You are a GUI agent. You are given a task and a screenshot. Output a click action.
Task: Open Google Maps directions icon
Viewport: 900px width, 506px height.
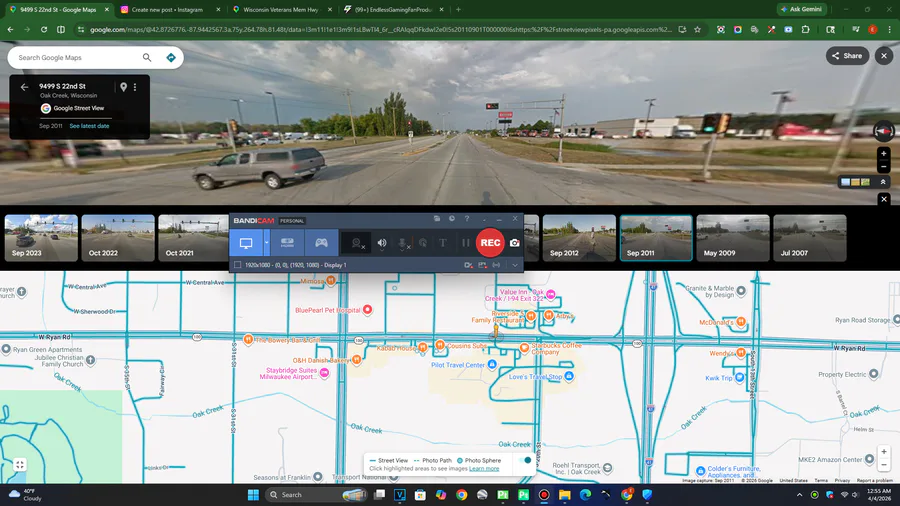(x=170, y=57)
